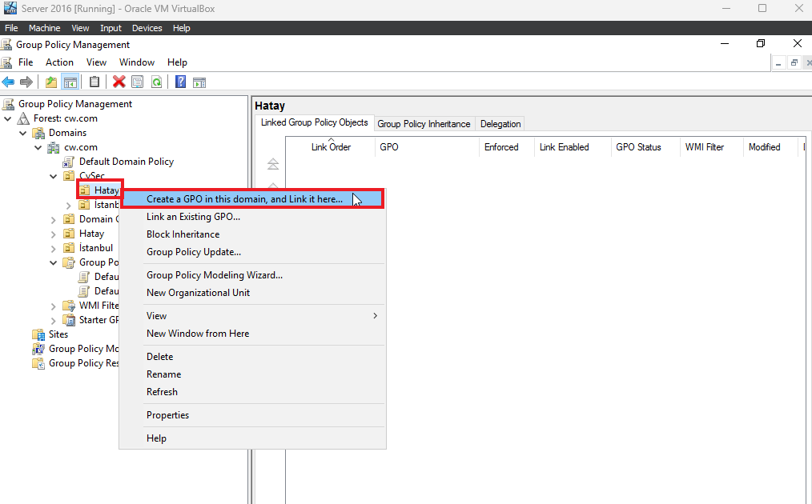Click the Forest: cw.com tree icon

click(23, 118)
